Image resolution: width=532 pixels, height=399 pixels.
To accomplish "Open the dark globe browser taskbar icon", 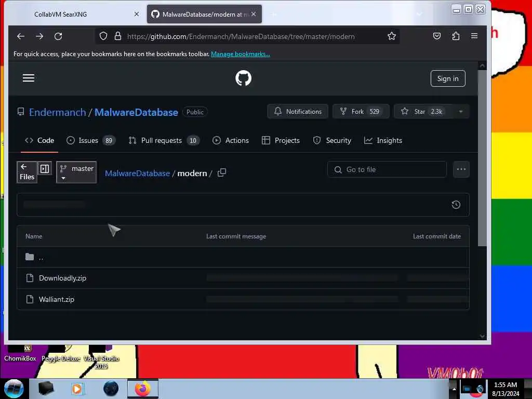I will 111,389.
